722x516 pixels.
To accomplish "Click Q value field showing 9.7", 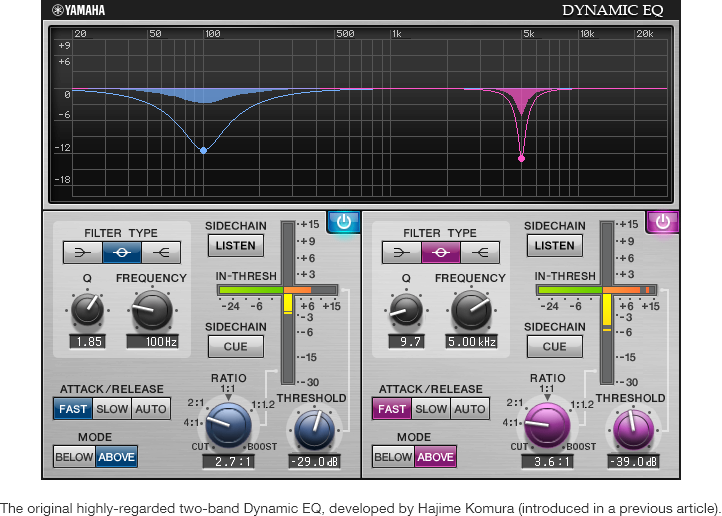I will 407,342.
